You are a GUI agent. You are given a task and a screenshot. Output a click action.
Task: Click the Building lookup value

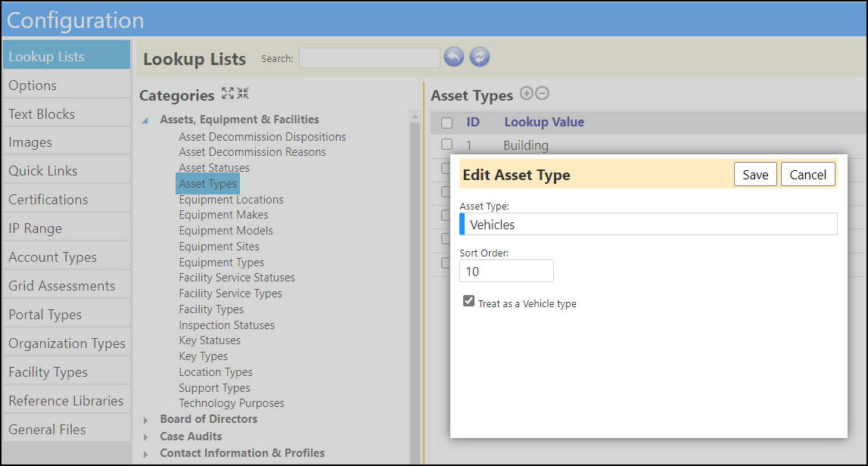click(x=526, y=145)
